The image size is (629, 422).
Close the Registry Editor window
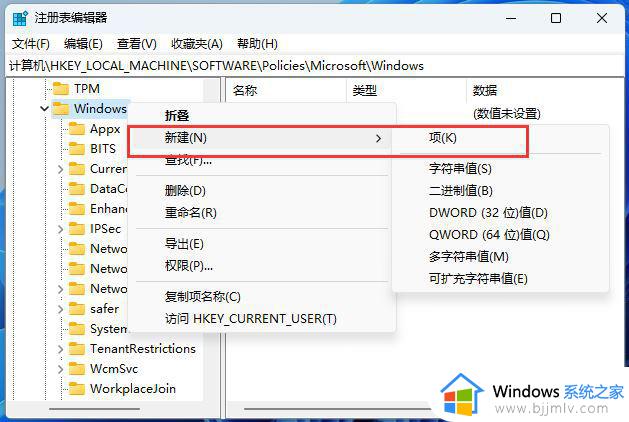coord(601,18)
